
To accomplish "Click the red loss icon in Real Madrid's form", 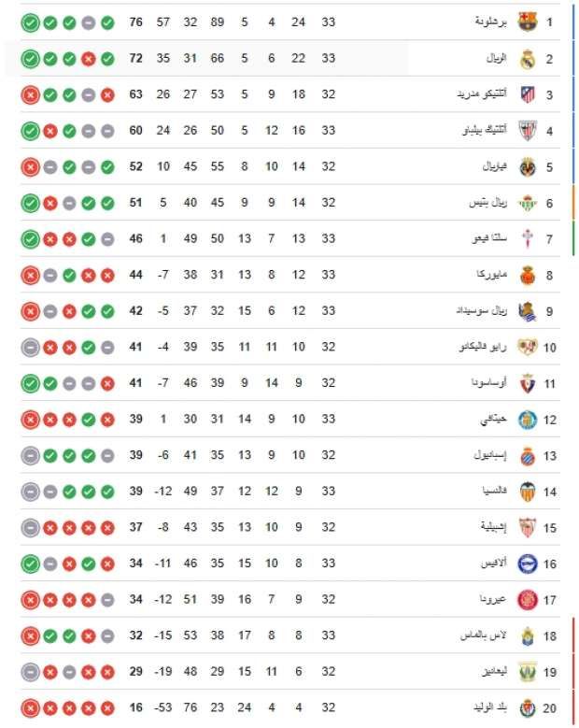I will 88,59.
